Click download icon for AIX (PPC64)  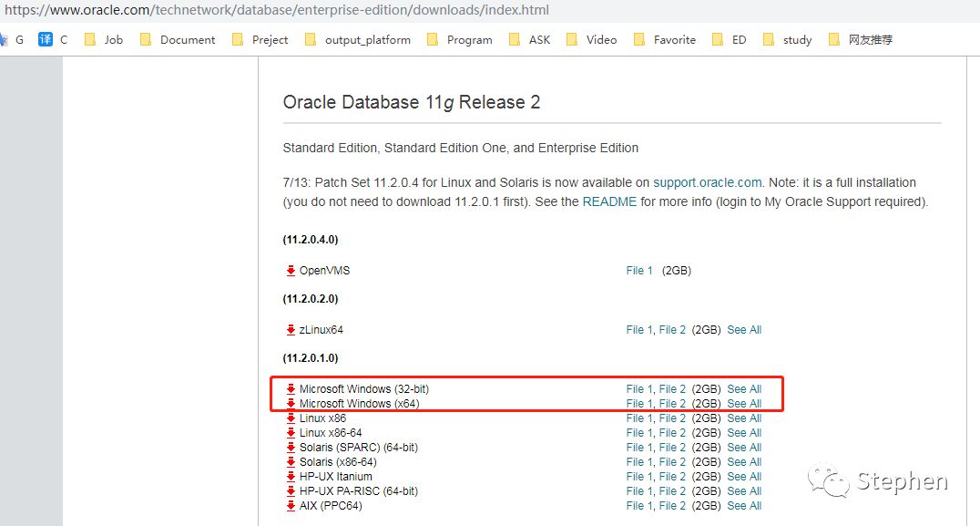(x=291, y=506)
